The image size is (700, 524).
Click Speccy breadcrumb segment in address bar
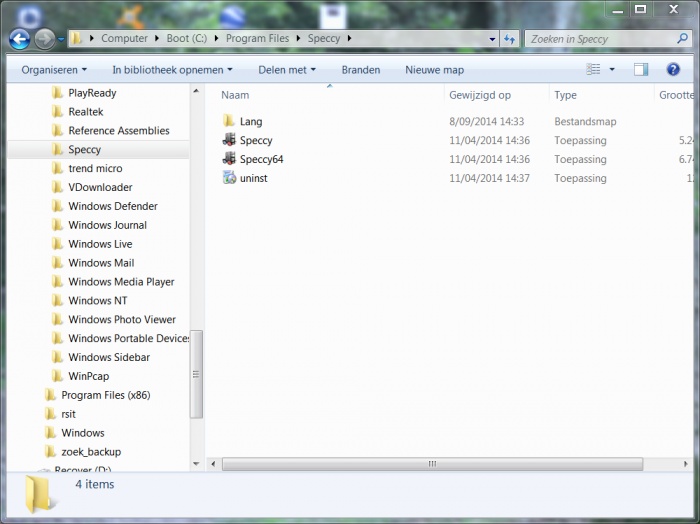coord(324,38)
